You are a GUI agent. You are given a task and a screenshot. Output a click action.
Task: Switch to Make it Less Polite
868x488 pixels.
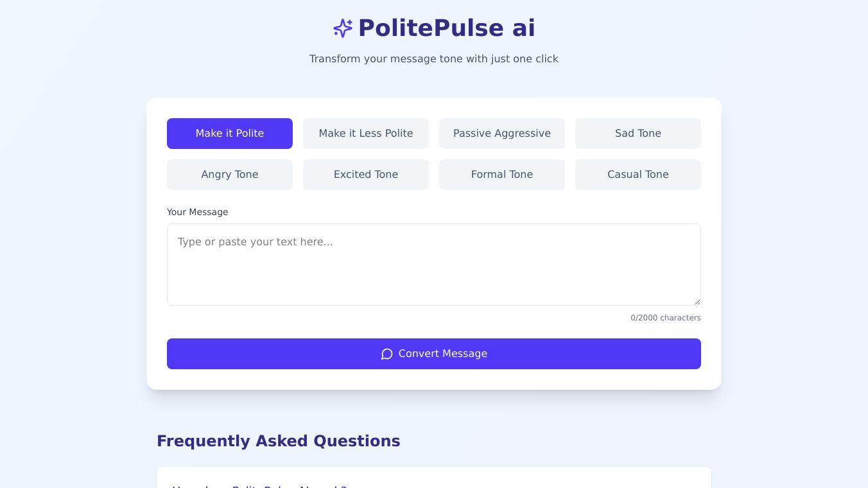tap(366, 134)
